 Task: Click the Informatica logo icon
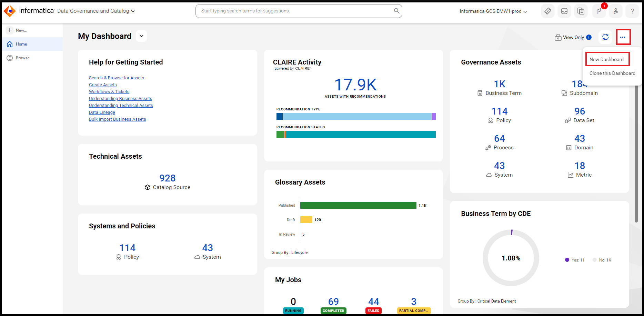[10, 11]
